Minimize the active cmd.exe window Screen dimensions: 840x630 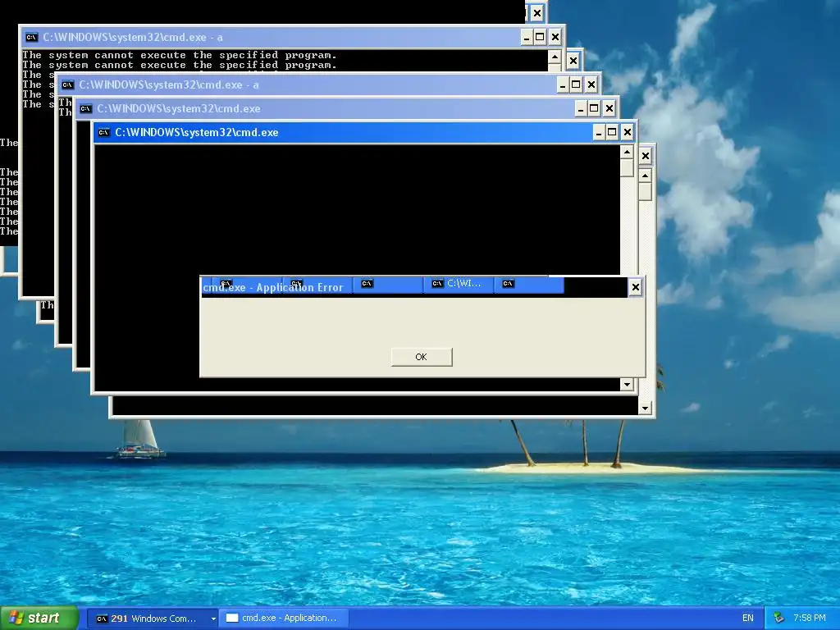[x=598, y=132]
